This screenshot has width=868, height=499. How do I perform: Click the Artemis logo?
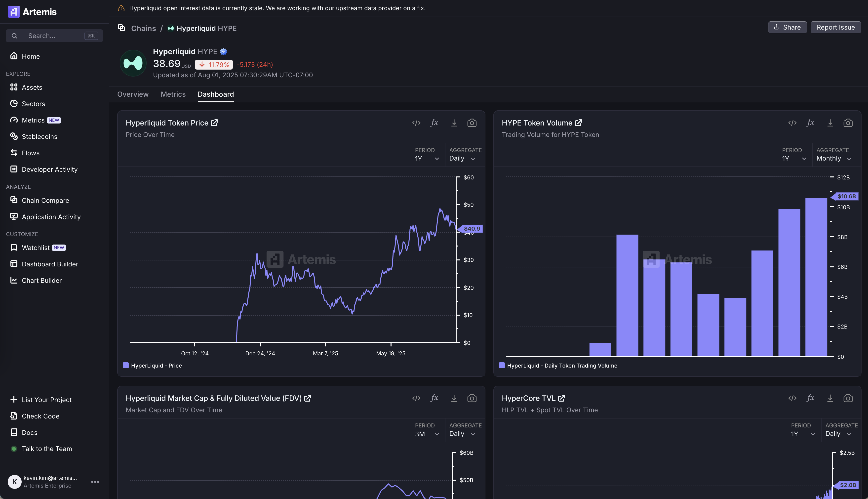(32, 12)
